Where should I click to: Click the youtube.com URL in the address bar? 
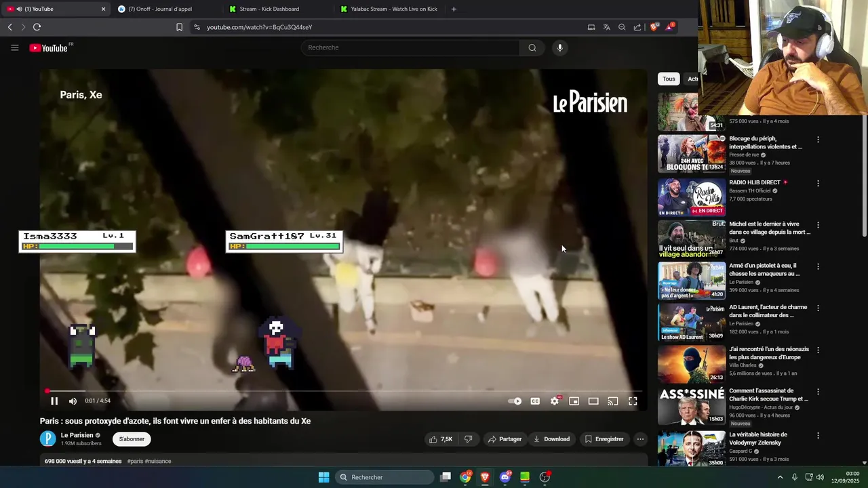(x=259, y=27)
